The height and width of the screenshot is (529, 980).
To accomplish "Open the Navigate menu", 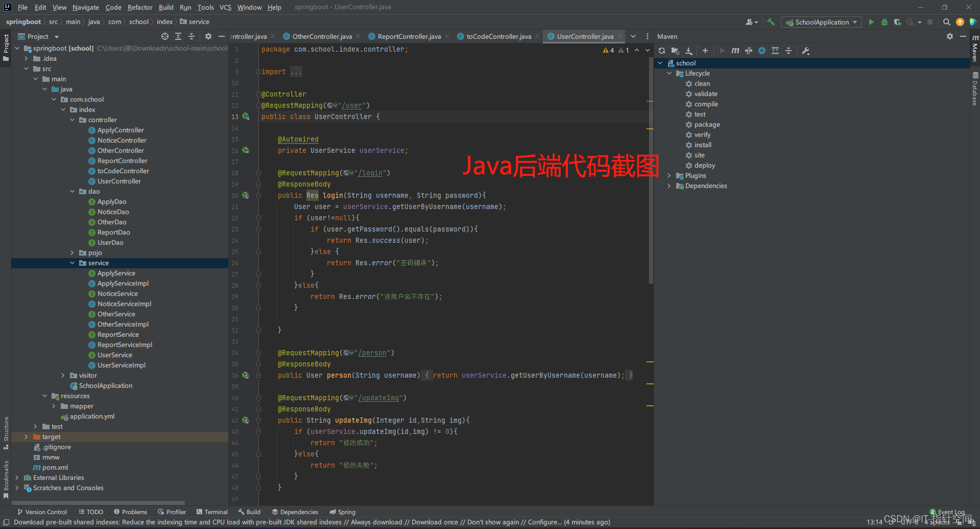I will coord(86,7).
